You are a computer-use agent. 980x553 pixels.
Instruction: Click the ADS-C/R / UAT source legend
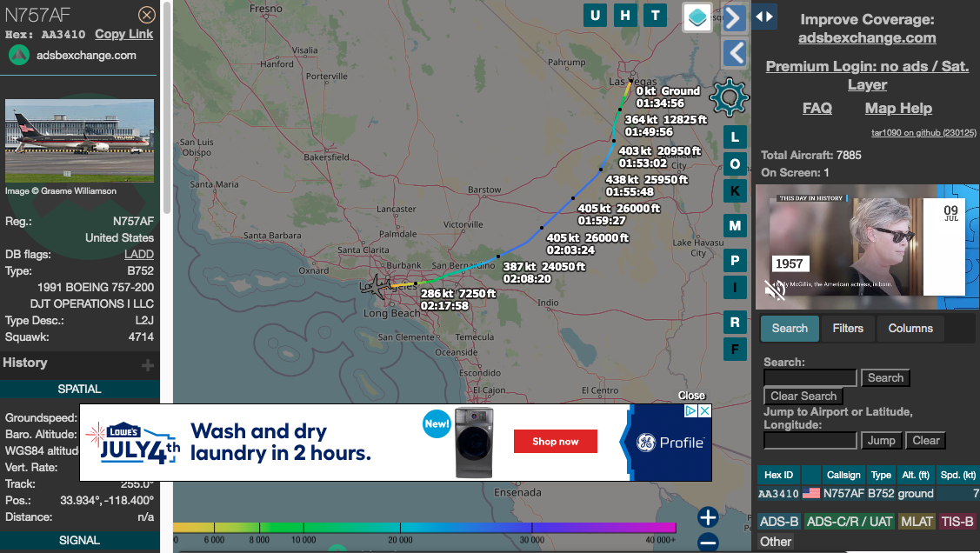pos(850,522)
